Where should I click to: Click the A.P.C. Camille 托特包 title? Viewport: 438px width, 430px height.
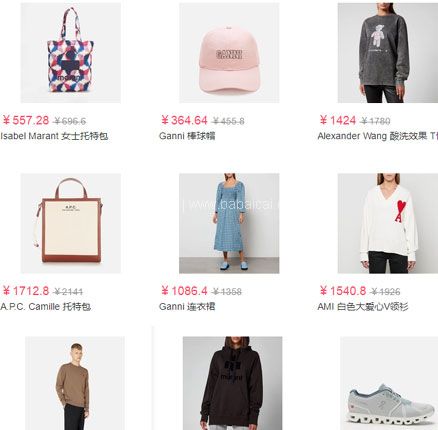tap(46, 306)
